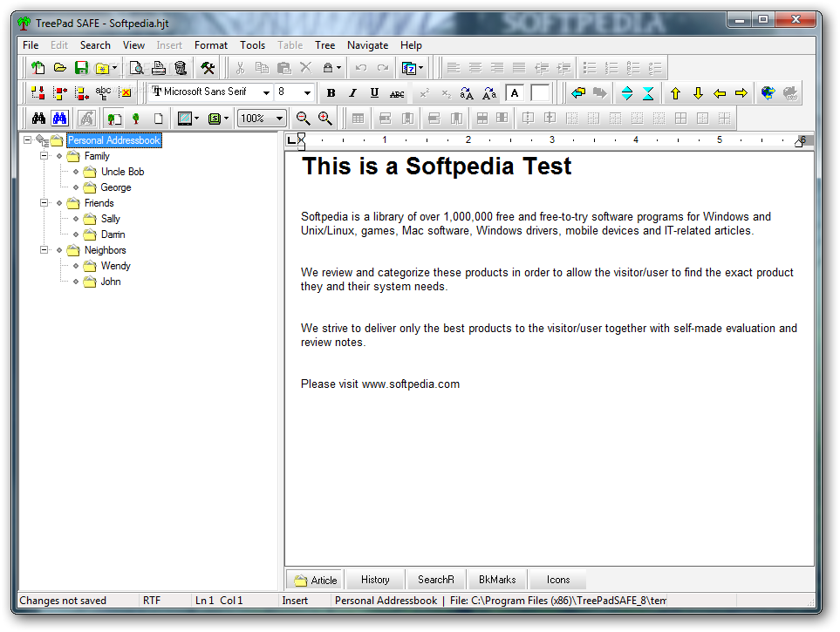
Task: Click the www.softpedia.com text in article
Action: pyautogui.click(x=411, y=384)
